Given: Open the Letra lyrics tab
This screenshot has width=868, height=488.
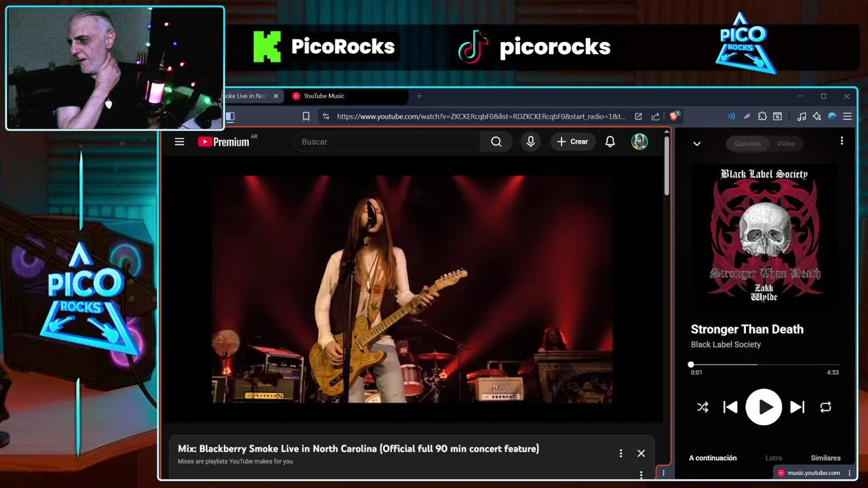Looking at the screenshot, I should point(773,458).
